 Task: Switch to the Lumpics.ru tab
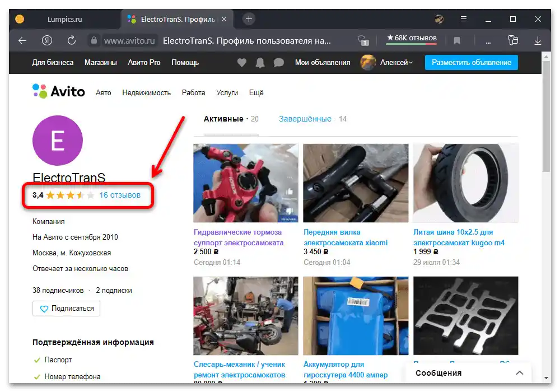64,19
